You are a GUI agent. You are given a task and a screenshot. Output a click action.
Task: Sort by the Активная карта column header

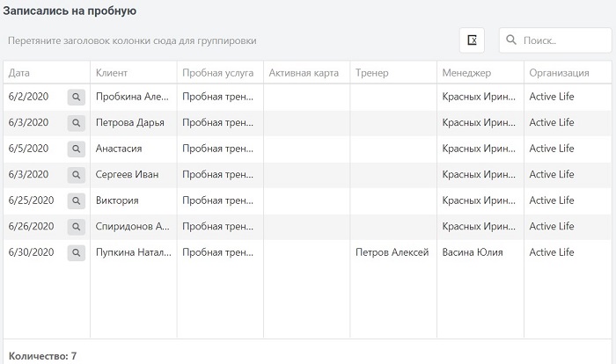coord(307,73)
